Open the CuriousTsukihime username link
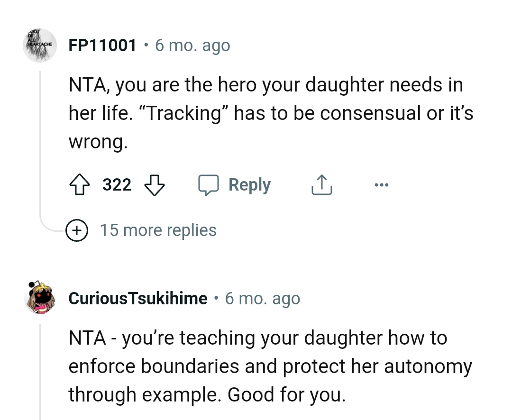 138,299
